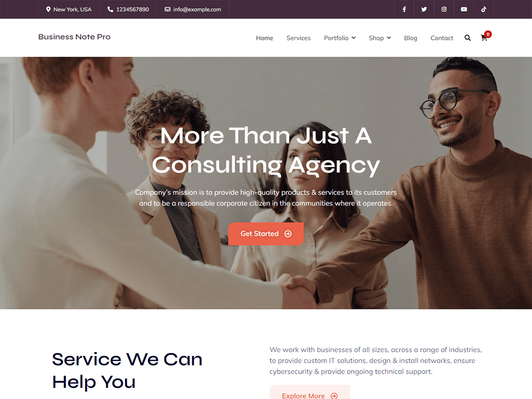Open the Twitter social icon
This screenshot has height=399, width=532.
coord(424,9)
